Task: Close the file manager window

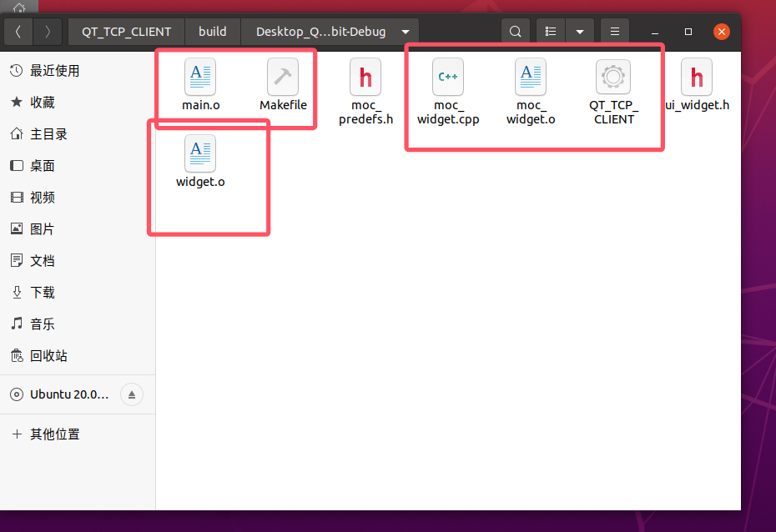Action: coord(722,32)
